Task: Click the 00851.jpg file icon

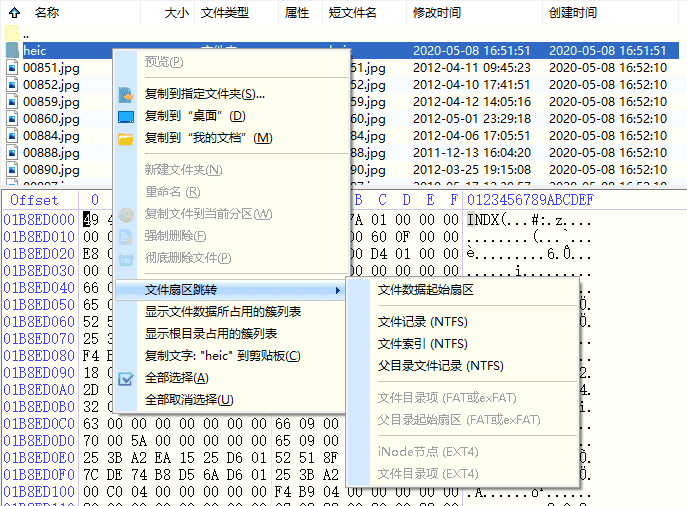Action: 12,68
